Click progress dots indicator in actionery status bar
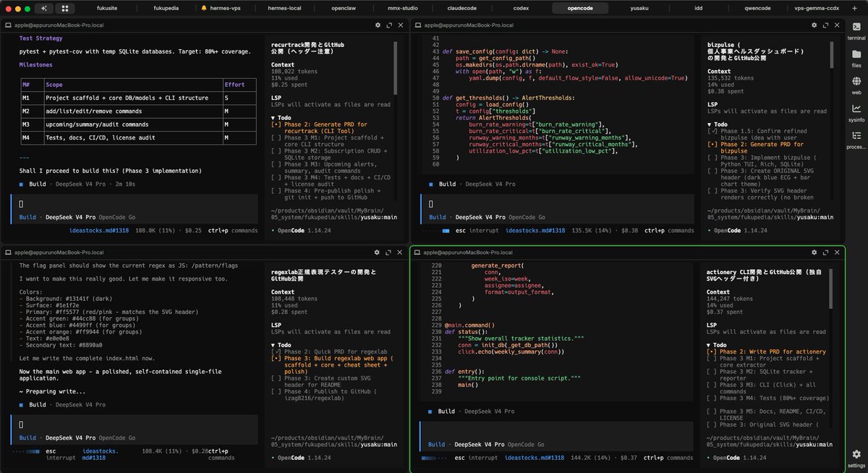The width and height of the screenshot is (868, 473). click(x=434, y=458)
